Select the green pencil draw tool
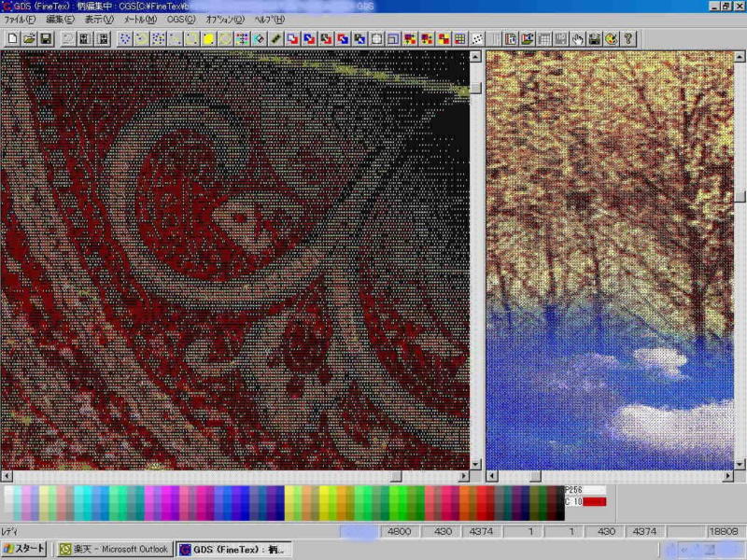The image size is (747, 560). (276, 39)
